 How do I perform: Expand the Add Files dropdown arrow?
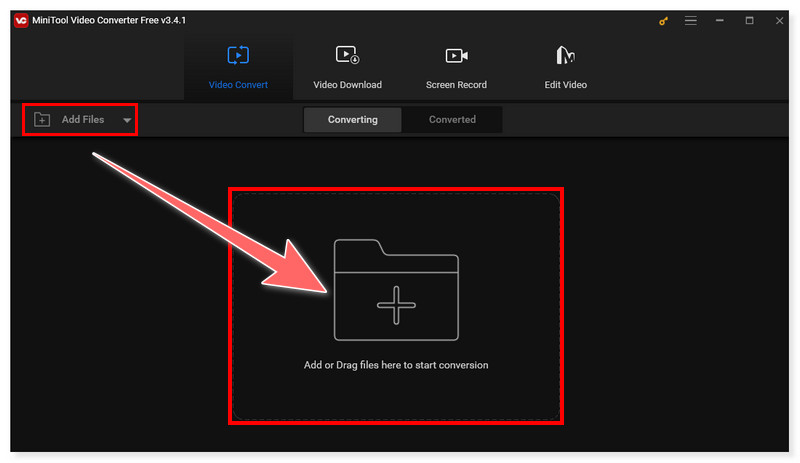coord(127,120)
